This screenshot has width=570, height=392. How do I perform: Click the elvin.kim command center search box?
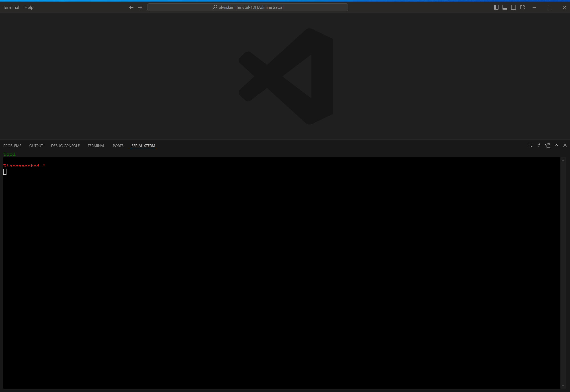coord(247,7)
